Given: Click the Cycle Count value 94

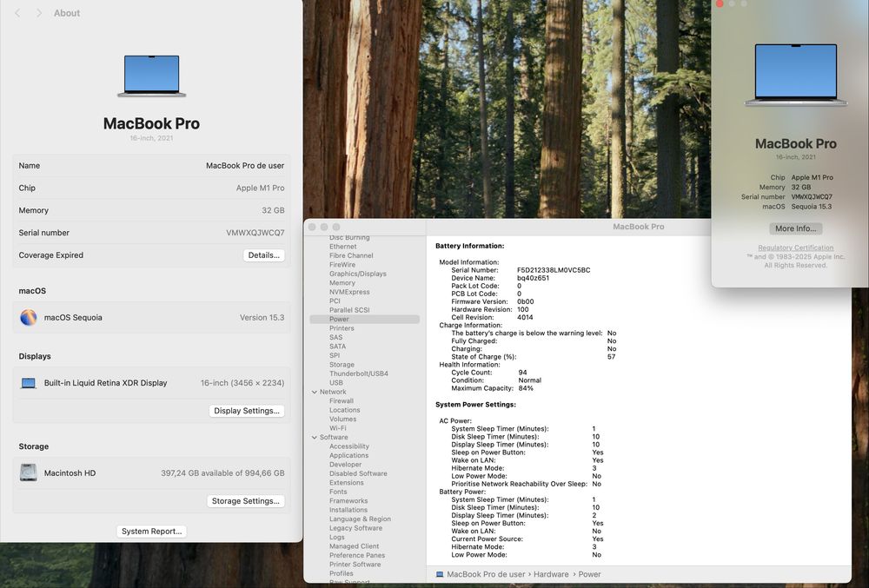Looking at the screenshot, I should (522, 373).
